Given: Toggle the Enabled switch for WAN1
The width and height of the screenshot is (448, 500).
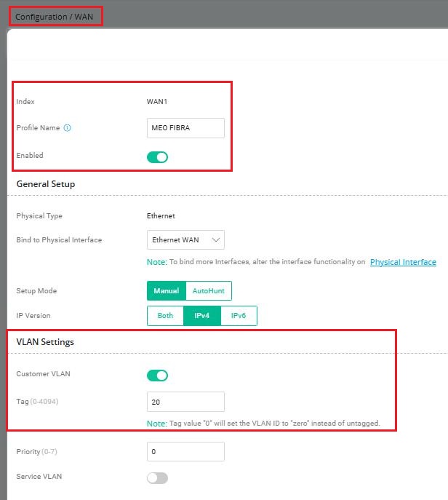Looking at the screenshot, I should (157, 156).
